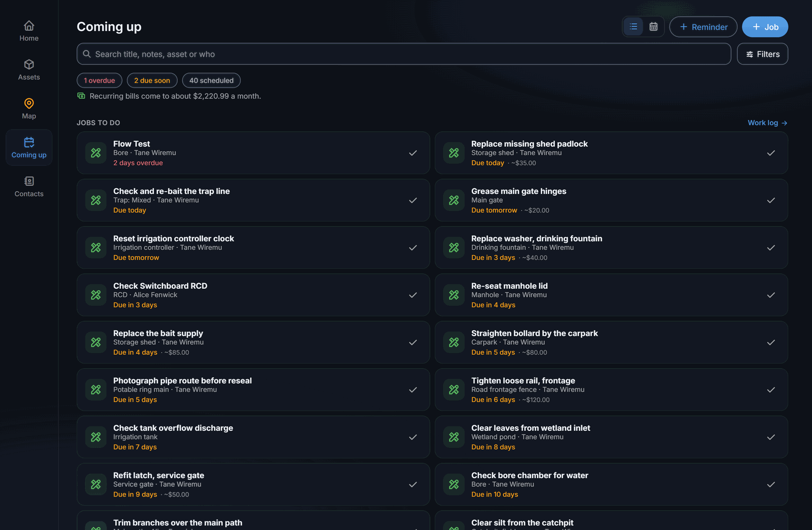Create a new Job

[765, 27]
